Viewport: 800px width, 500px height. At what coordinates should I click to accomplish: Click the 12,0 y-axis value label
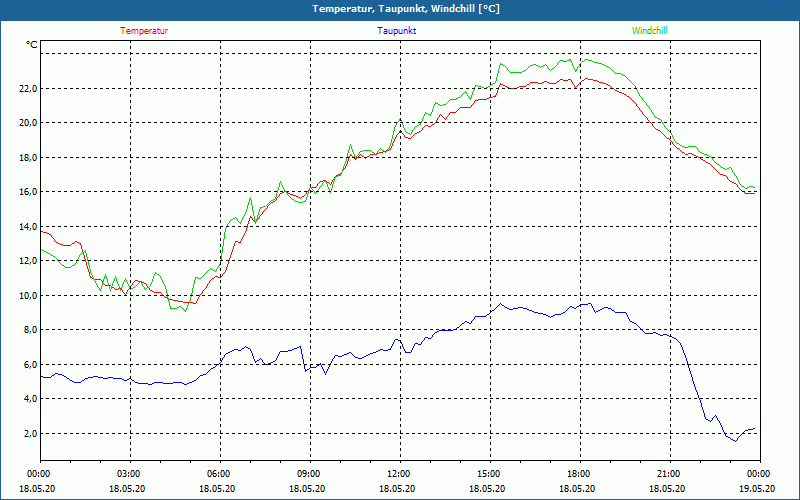point(26,261)
